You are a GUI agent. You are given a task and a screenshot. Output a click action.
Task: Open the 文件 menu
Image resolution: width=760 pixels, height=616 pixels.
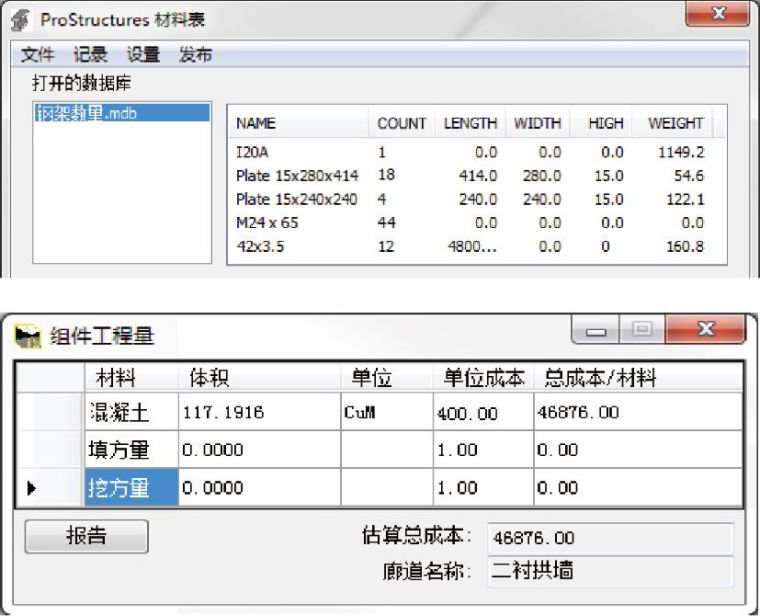coord(37,55)
